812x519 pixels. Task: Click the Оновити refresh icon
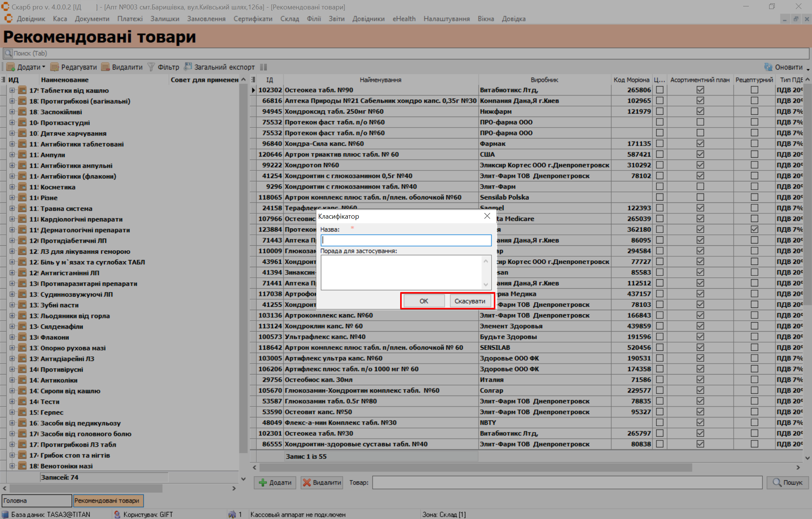(768, 67)
